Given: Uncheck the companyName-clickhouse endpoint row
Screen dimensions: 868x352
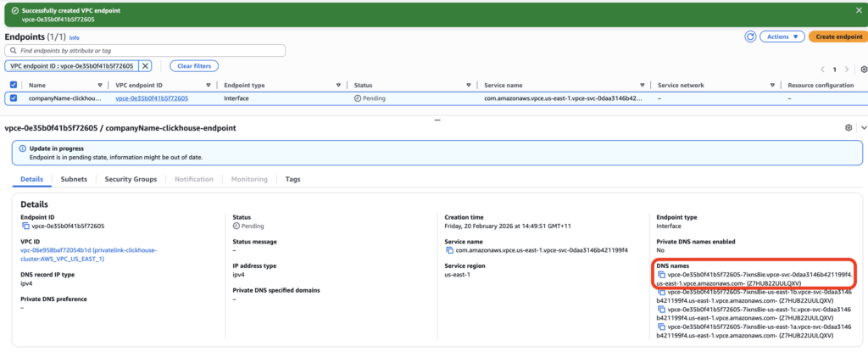Looking at the screenshot, I should pos(14,98).
